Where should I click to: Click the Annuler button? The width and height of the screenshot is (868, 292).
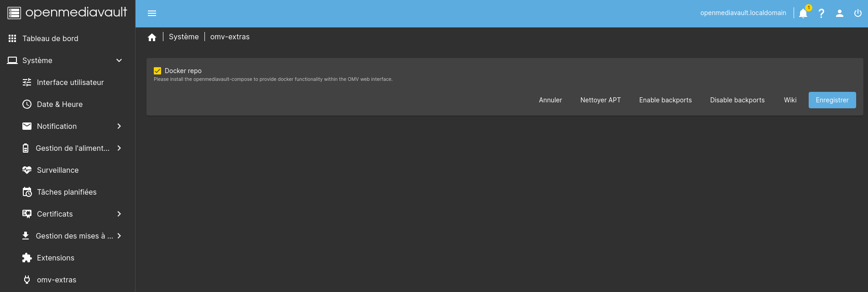click(x=550, y=100)
